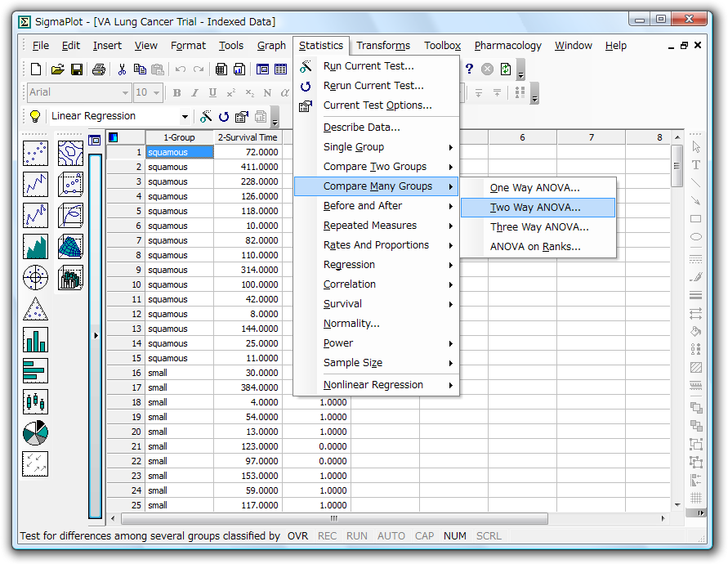Click the horizontal scrollbar right arrow
728x564 pixels.
[x=663, y=518]
